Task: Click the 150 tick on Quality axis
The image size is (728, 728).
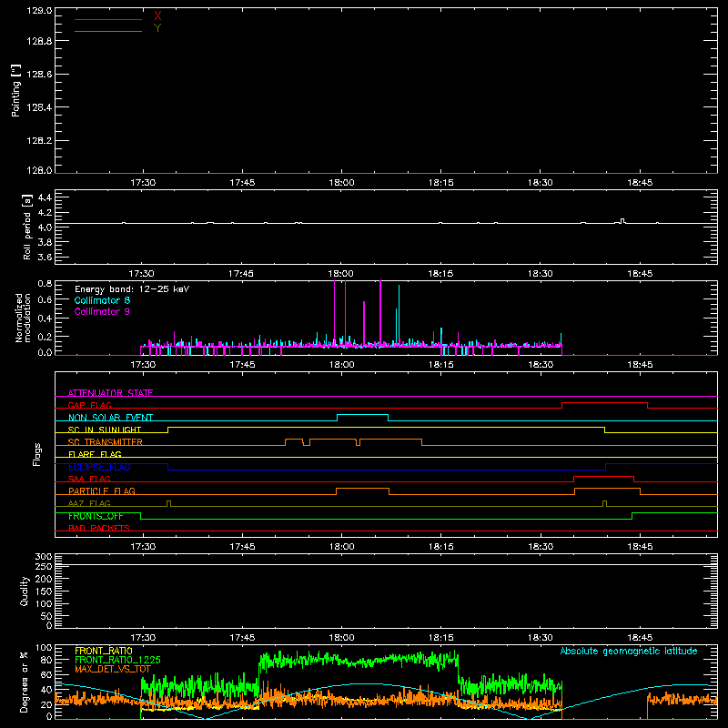Action: coord(43,591)
